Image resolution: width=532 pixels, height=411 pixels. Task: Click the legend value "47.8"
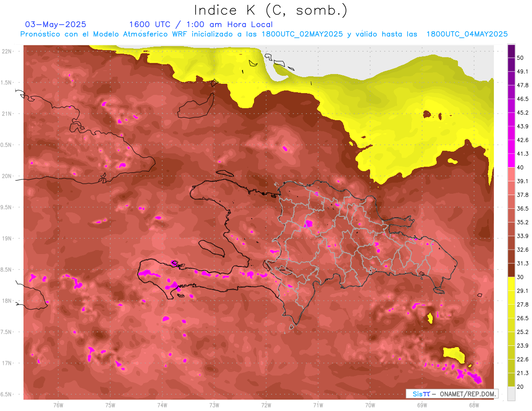point(523,85)
